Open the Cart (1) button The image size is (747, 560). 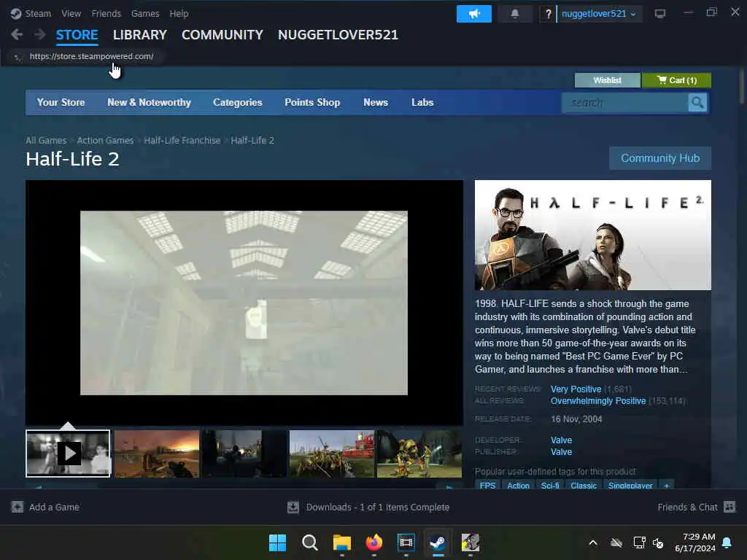click(x=676, y=80)
